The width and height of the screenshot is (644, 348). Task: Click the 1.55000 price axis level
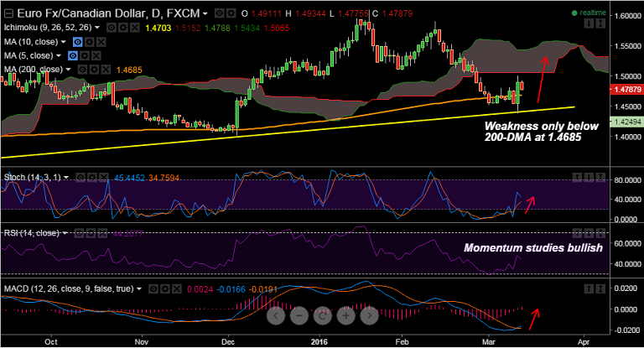click(628, 46)
